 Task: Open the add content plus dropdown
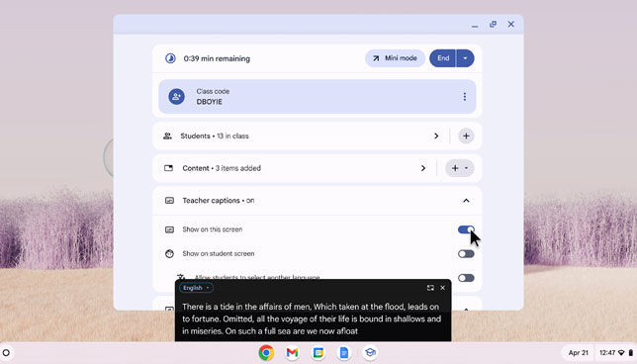tap(460, 168)
